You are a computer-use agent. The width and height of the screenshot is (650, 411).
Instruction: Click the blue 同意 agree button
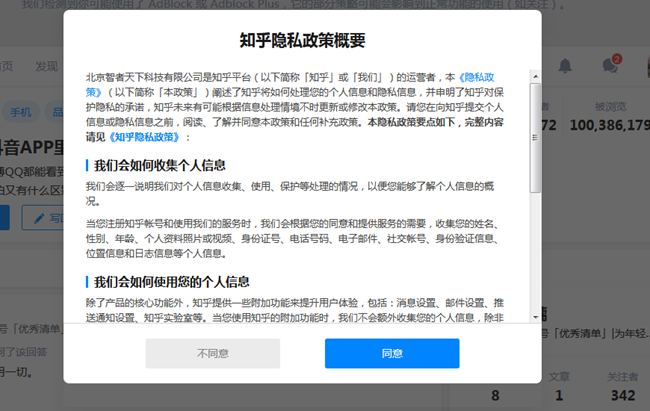[392, 353]
